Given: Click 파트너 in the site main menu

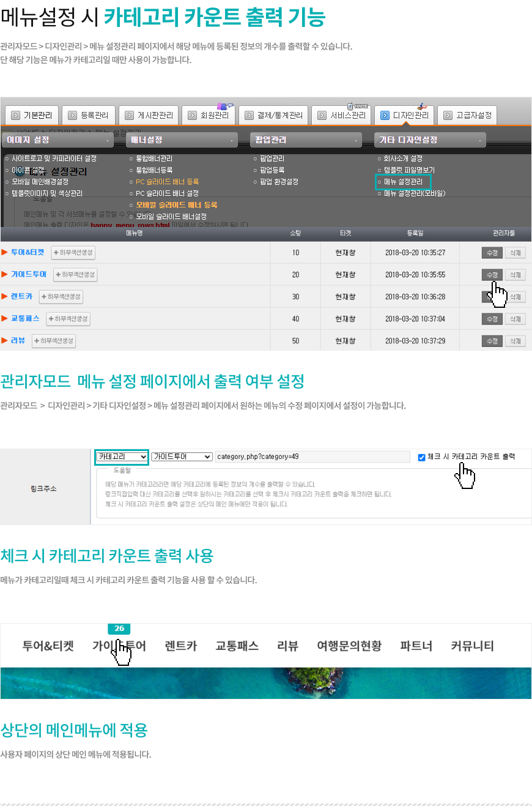Looking at the screenshot, I should tap(416, 646).
